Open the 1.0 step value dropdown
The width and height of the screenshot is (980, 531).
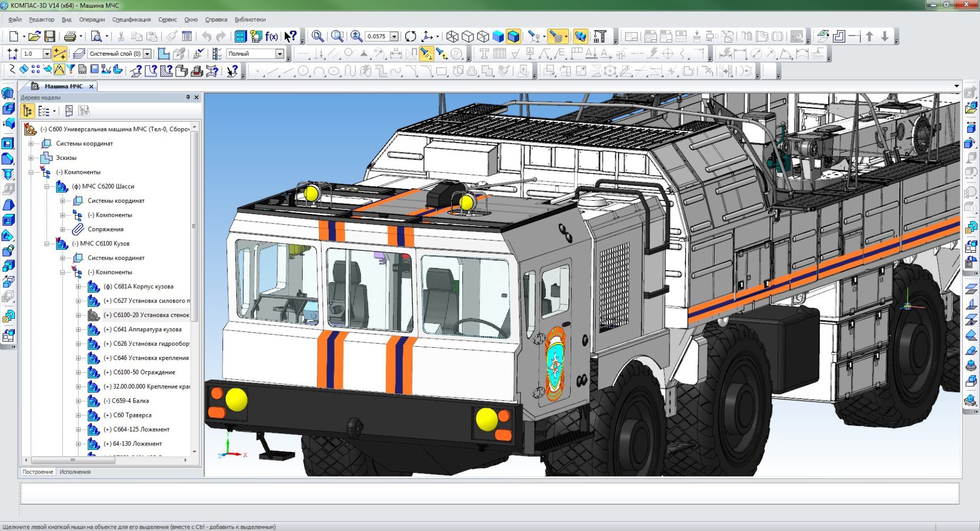47,54
